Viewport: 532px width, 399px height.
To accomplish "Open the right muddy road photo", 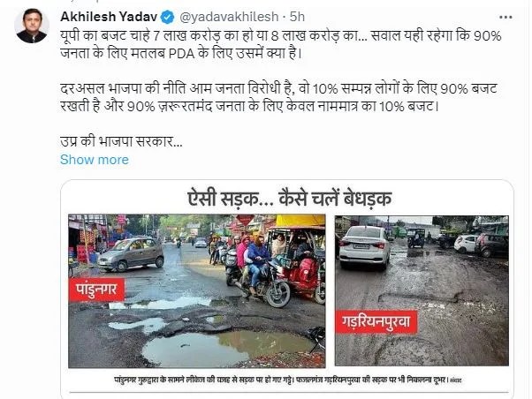I will pyautogui.click(x=422, y=290).
